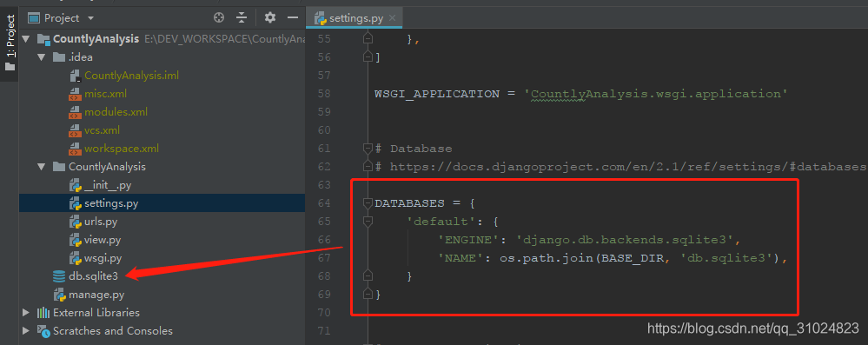Image resolution: width=868 pixels, height=345 pixels.
Task: Fold the 'default' dict at line 65
Action: click(x=368, y=222)
